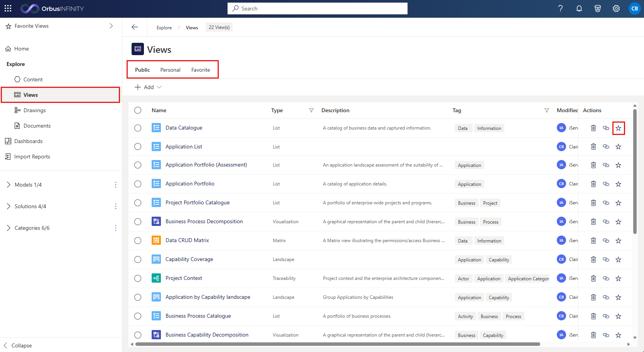Open the Add dropdown menu
Screen dimensions: 644x352
(x=148, y=87)
